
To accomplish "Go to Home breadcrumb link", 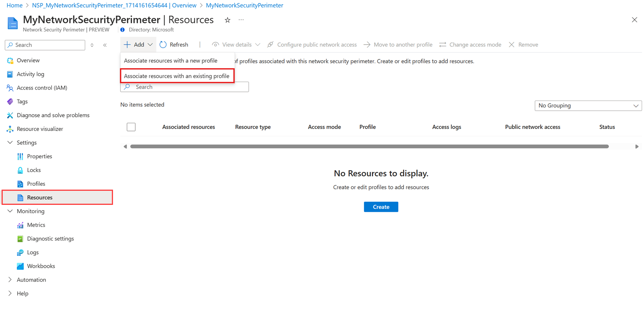I will pos(14,5).
